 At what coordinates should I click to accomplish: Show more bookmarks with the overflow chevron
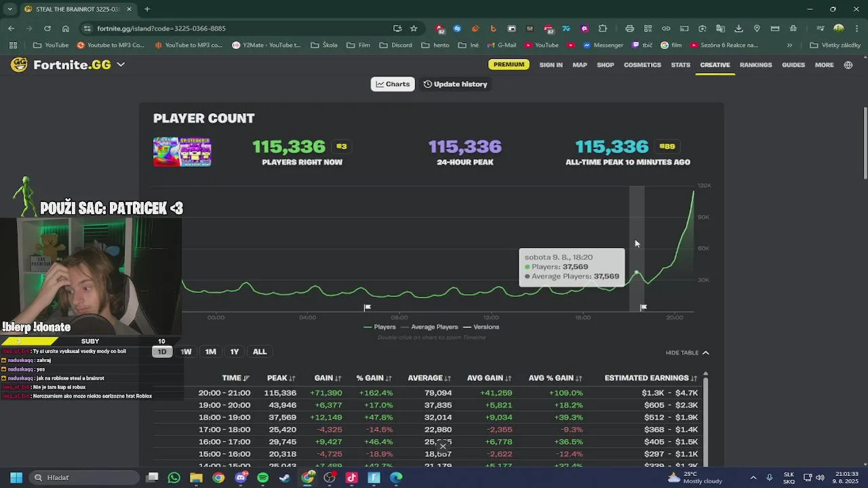[x=789, y=45]
